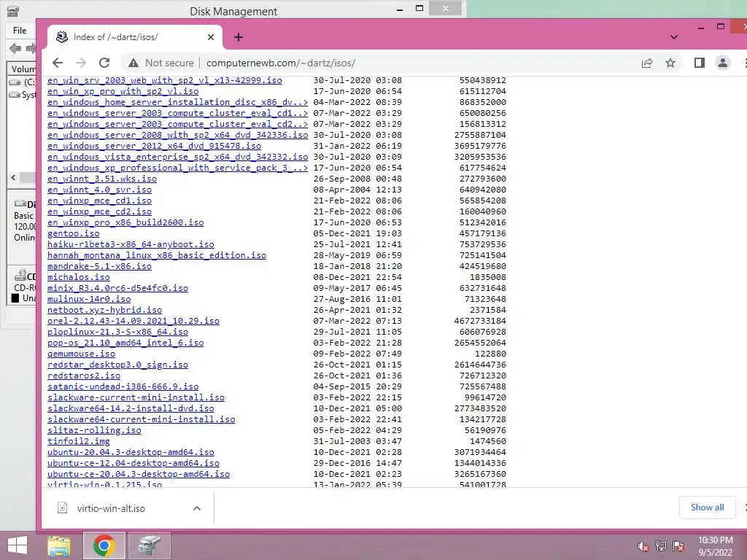Viewport: 747px width, 560px height.
Task: Share this page via the share icon
Action: pos(647,63)
